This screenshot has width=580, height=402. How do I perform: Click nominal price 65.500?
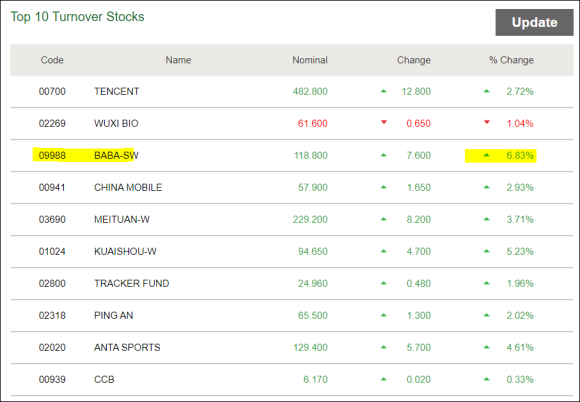pos(313,315)
